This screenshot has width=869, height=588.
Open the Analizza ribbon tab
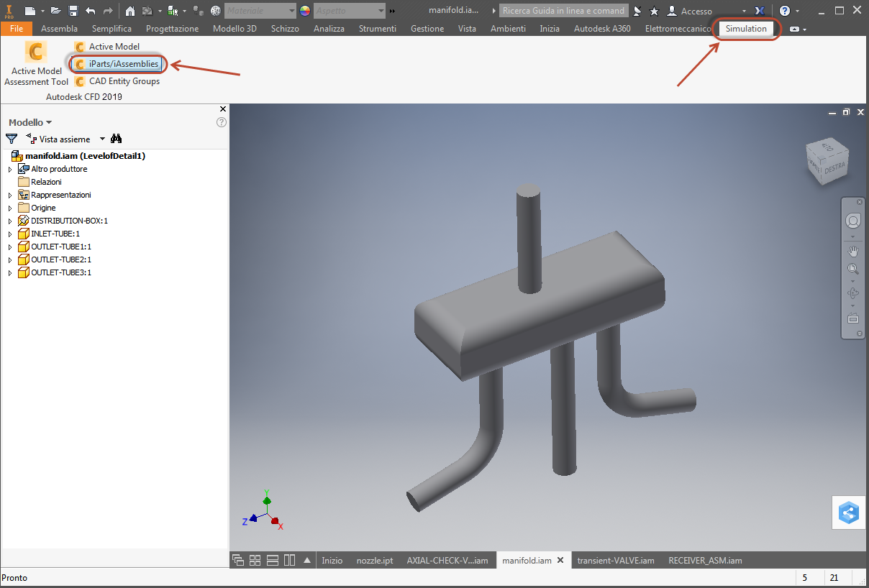point(329,29)
